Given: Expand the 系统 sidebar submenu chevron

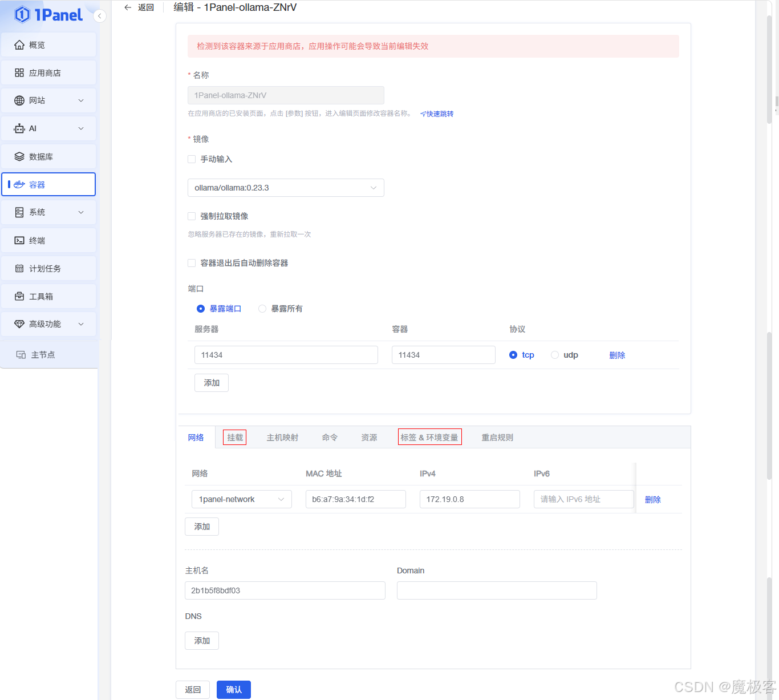Looking at the screenshot, I should click(x=81, y=212).
